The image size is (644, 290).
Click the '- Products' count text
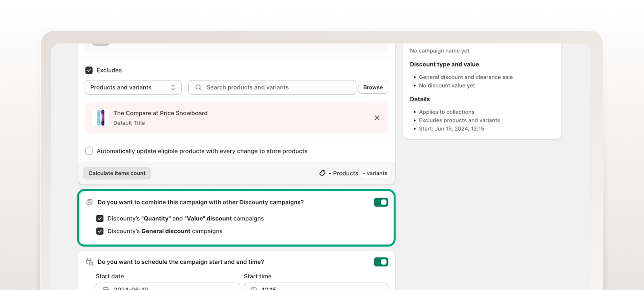tap(343, 173)
